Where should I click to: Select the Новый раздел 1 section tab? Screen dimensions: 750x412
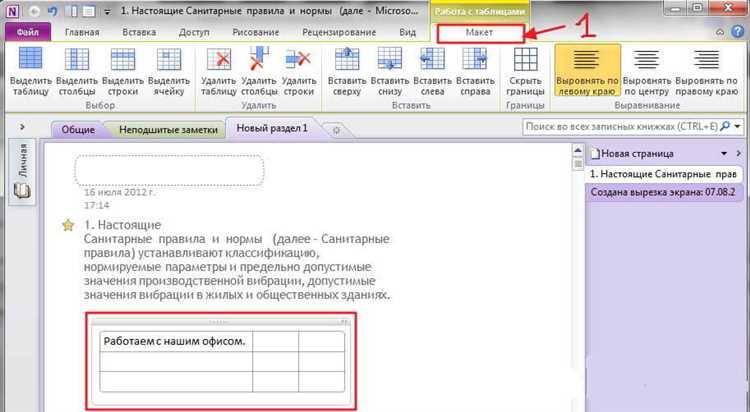click(x=272, y=128)
